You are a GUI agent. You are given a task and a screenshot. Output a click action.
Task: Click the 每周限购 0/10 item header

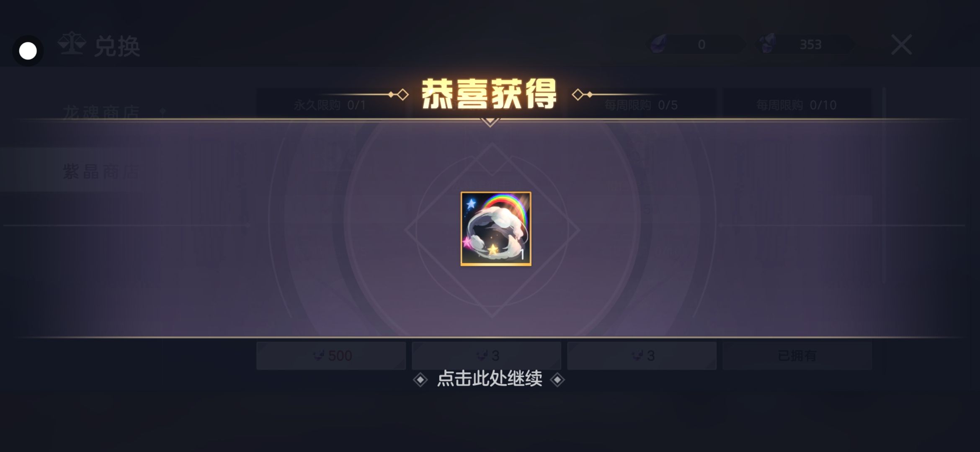coord(796,105)
